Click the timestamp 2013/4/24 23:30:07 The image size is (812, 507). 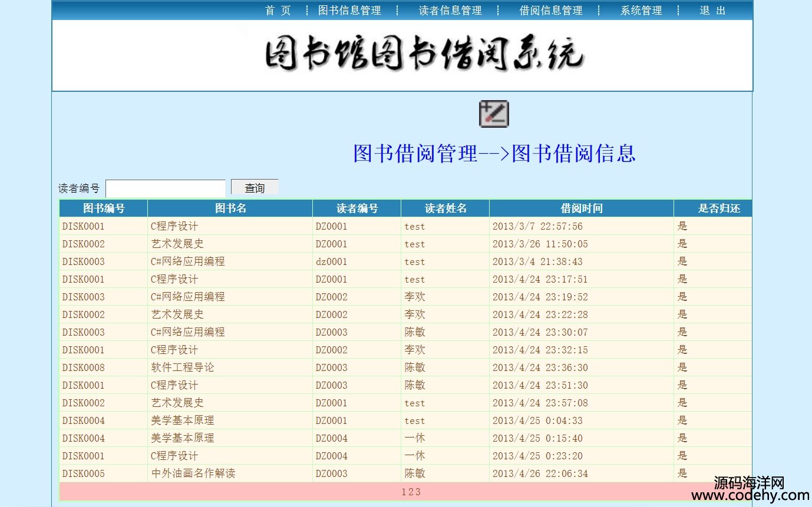[x=540, y=332]
